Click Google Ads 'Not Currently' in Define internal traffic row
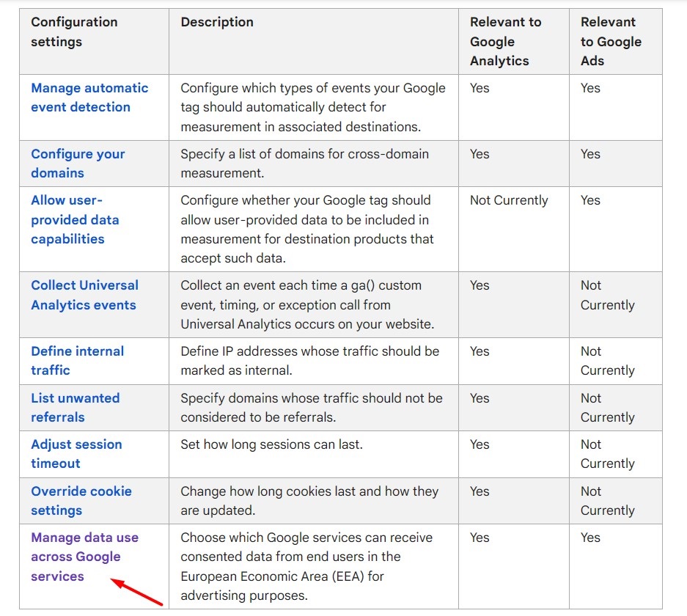The image size is (687, 616). coord(607,361)
